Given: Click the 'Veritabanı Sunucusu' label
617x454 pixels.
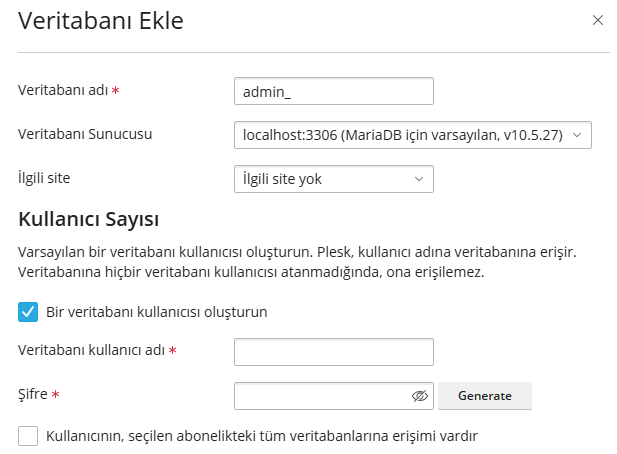Looking at the screenshot, I should (x=85, y=134).
